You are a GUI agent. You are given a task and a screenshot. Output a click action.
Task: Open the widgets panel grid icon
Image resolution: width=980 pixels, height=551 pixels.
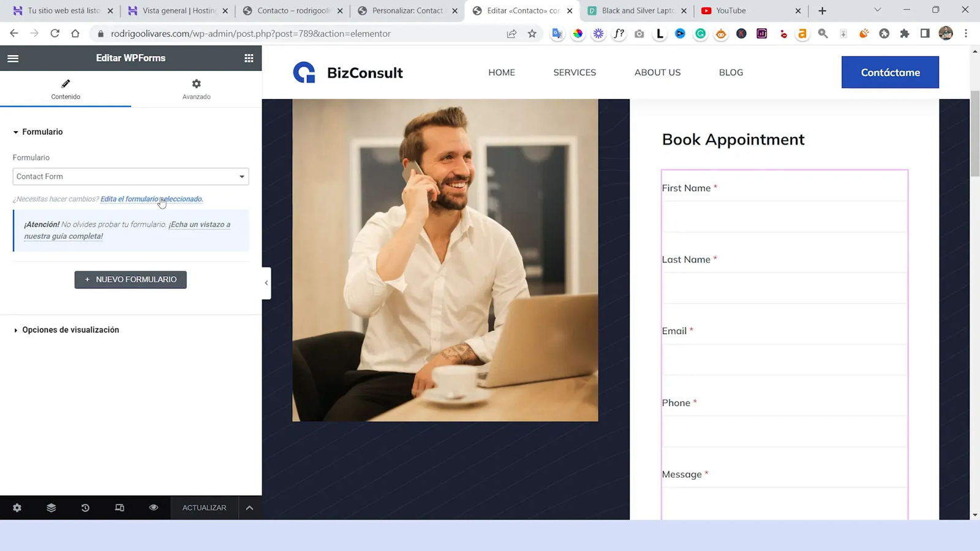(249, 58)
